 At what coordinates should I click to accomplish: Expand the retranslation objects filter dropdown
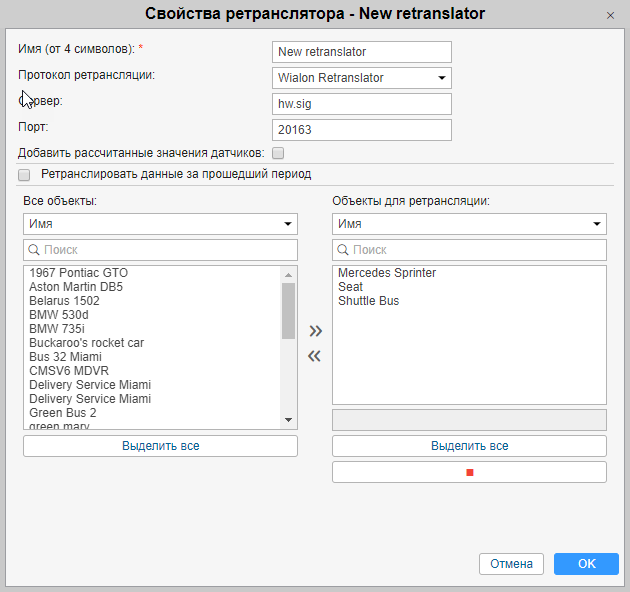point(469,224)
